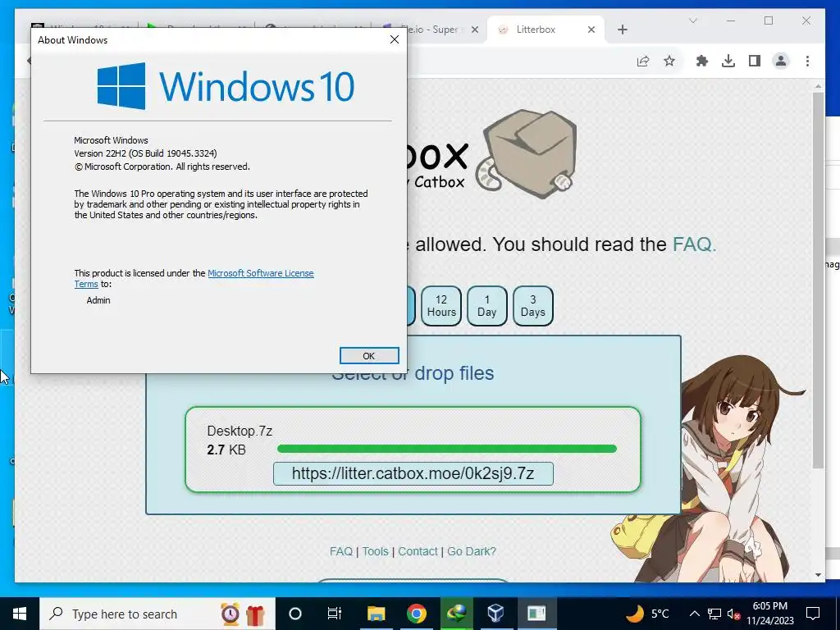Viewport: 840px width, 630px height.
Task: Open the Windows Start menu
Action: pos(20,614)
